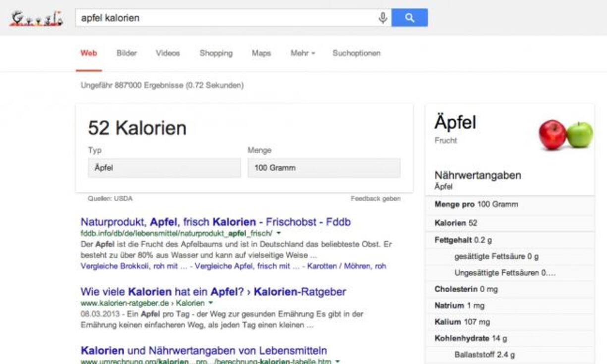Switch to the Videos tab
Image resolution: width=607 pixels, height=364 pixels.
click(x=167, y=53)
